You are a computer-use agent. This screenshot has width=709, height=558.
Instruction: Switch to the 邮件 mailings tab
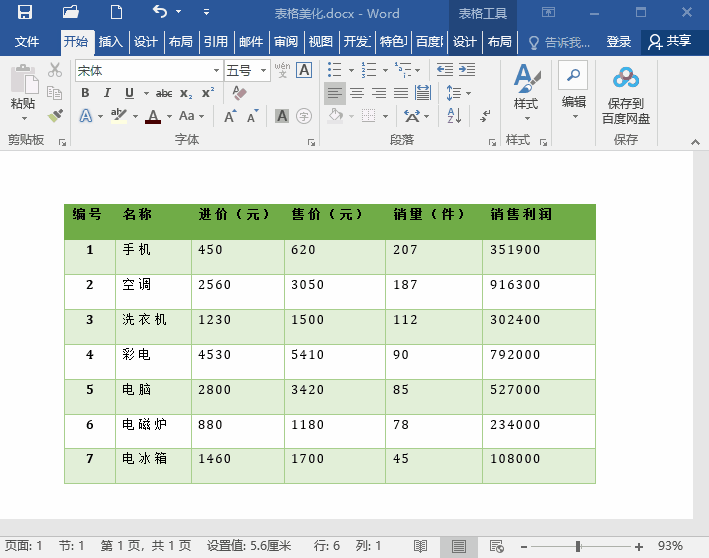click(251, 42)
